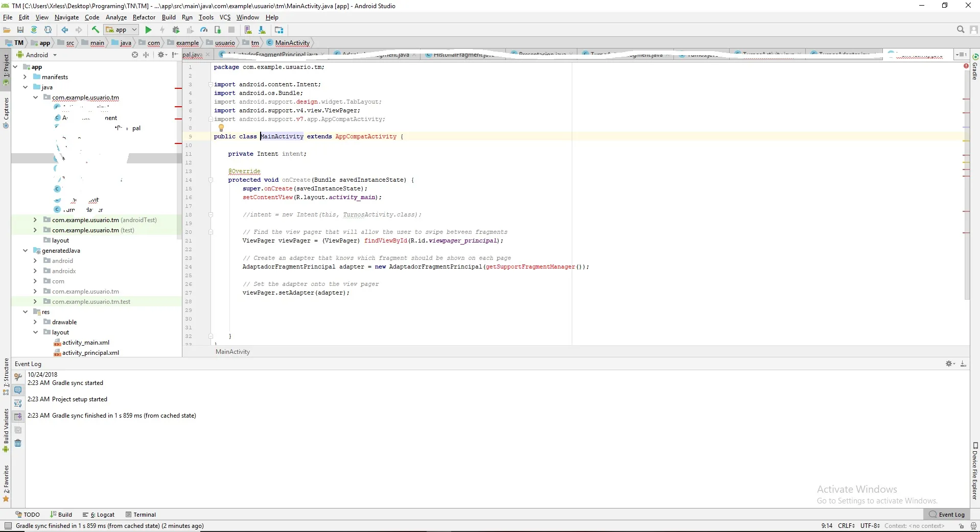Open the Android project view dropdown
The image size is (980, 532).
point(37,55)
